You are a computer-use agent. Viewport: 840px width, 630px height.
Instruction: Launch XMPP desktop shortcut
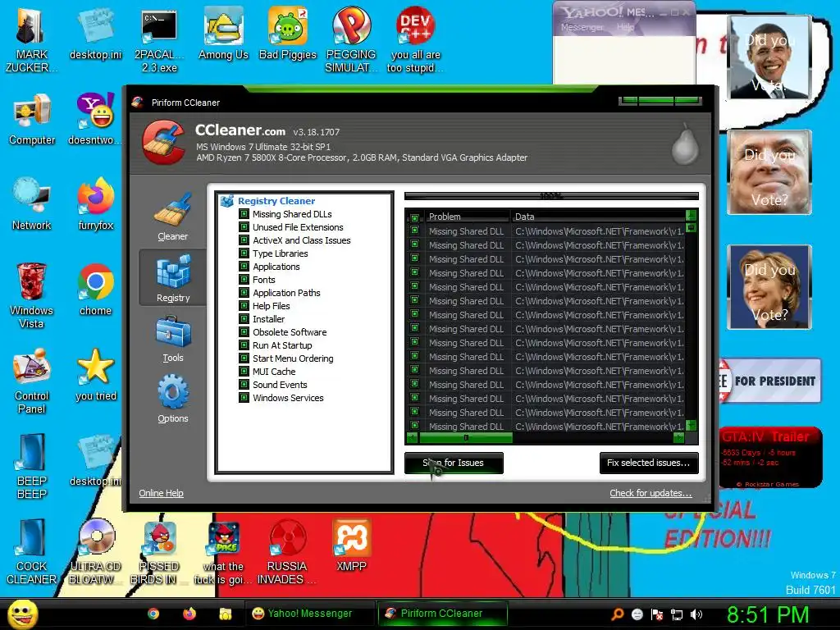pos(351,546)
